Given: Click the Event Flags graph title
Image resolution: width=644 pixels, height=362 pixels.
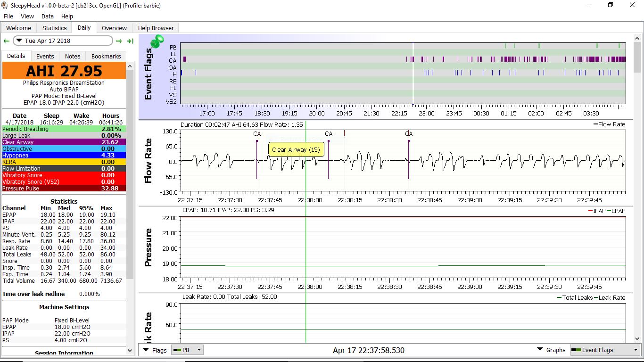Looking at the screenshot, I should pyautogui.click(x=148, y=73).
